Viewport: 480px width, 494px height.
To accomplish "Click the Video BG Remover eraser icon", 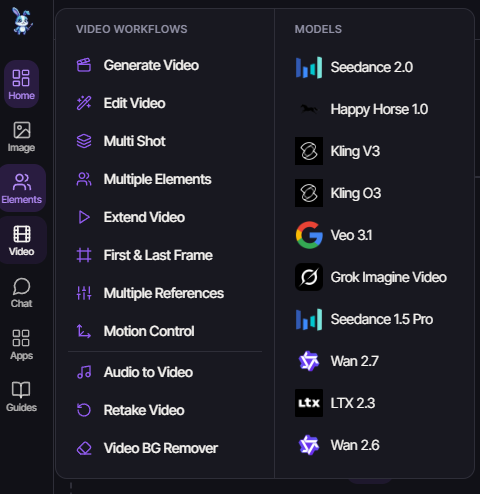I will pyautogui.click(x=84, y=448).
